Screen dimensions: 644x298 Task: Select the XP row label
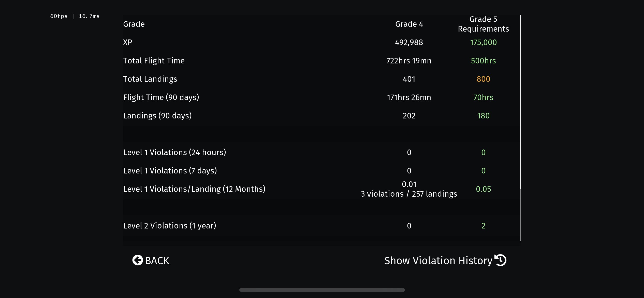(128, 42)
